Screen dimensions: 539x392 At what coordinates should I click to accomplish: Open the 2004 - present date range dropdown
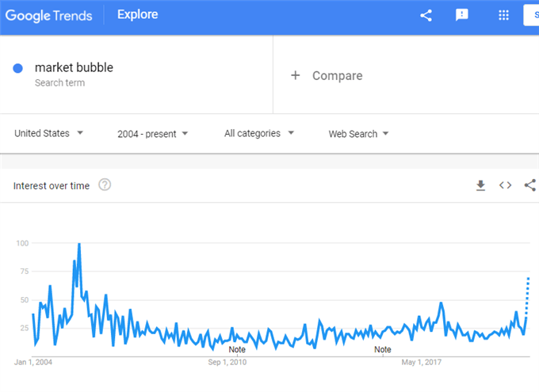tap(153, 134)
